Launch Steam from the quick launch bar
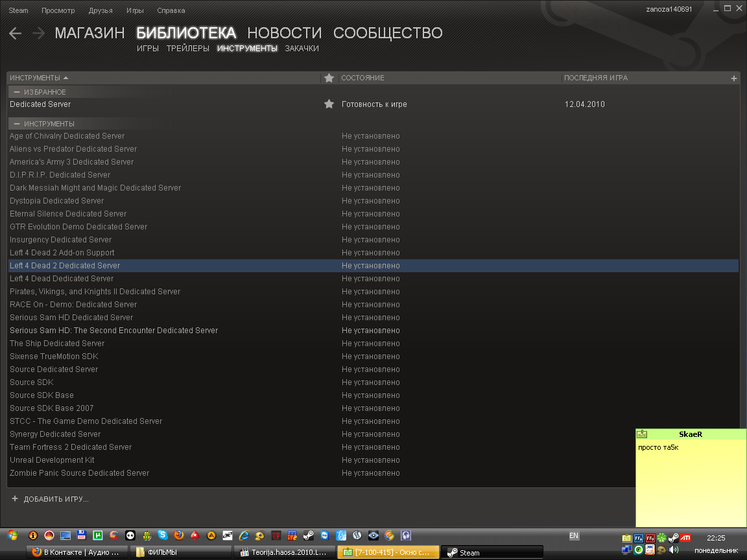 point(309,535)
